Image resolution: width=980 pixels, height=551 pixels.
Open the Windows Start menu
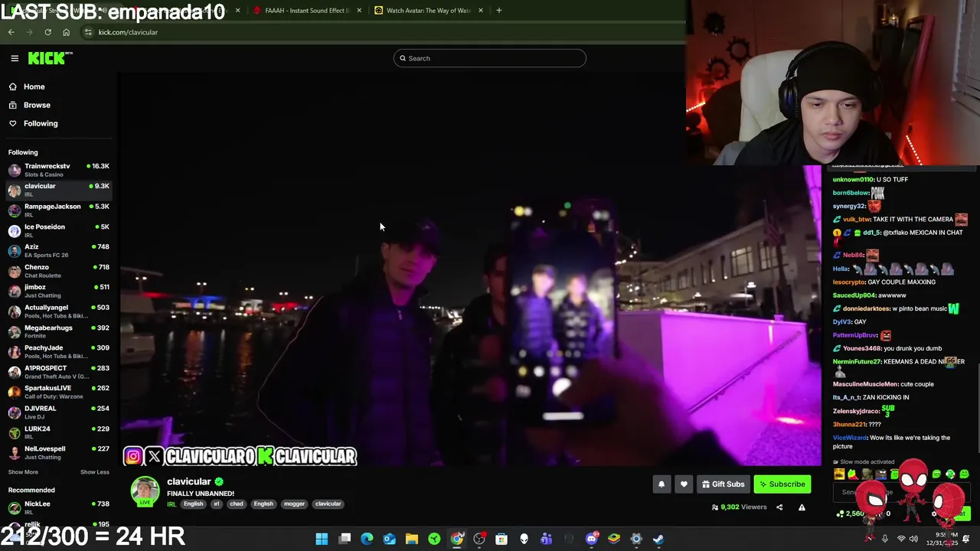coord(322,539)
